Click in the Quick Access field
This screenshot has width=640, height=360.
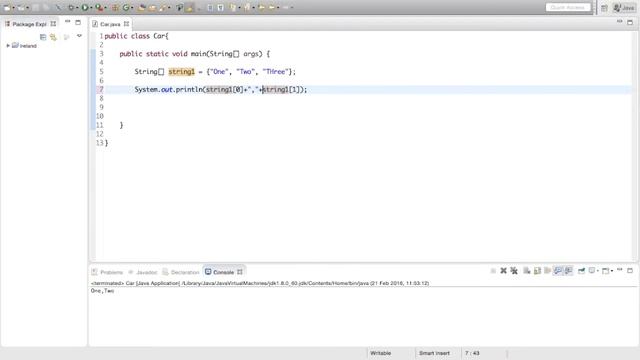tap(568, 7)
